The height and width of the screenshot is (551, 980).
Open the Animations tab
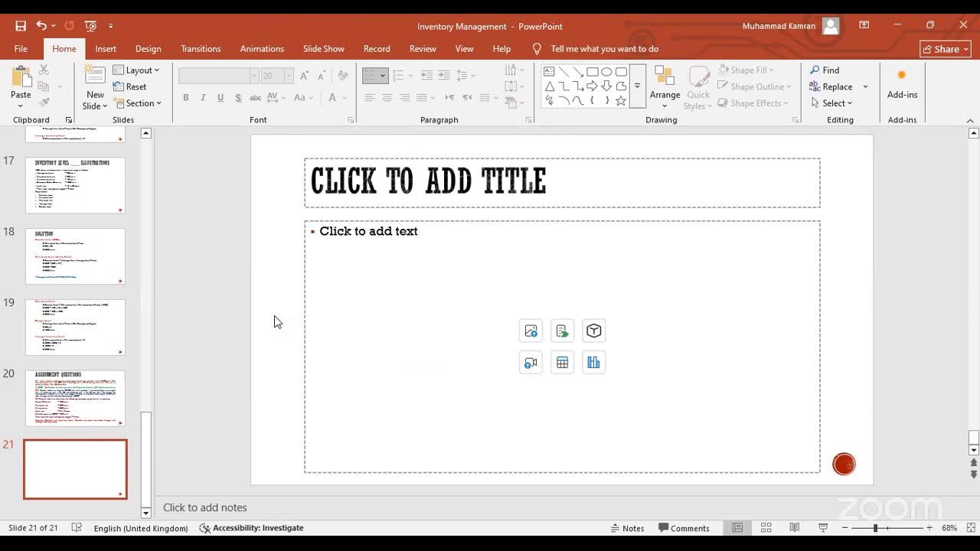click(262, 49)
